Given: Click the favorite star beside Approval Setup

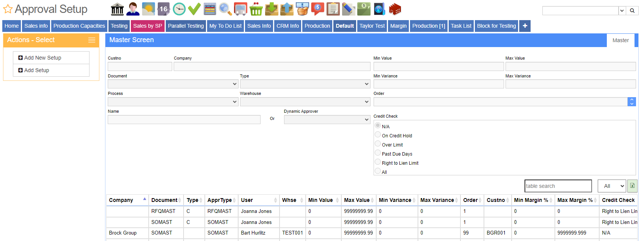Looking at the screenshot, I should (x=8, y=9).
